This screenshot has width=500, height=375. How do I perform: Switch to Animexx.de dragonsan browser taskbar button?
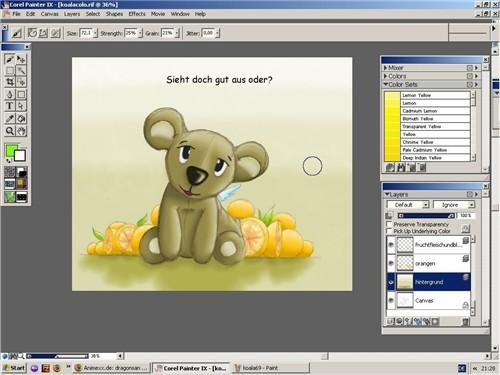point(111,368)
